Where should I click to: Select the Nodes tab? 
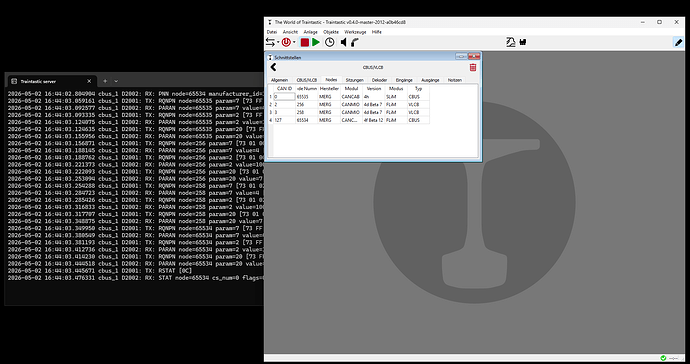click(331, 80)
